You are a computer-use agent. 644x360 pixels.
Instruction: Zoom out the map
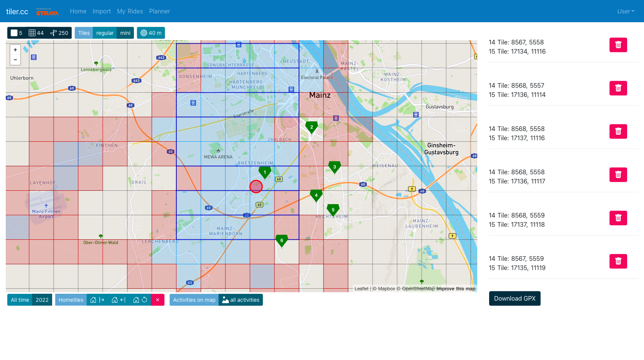pos(15,60)
